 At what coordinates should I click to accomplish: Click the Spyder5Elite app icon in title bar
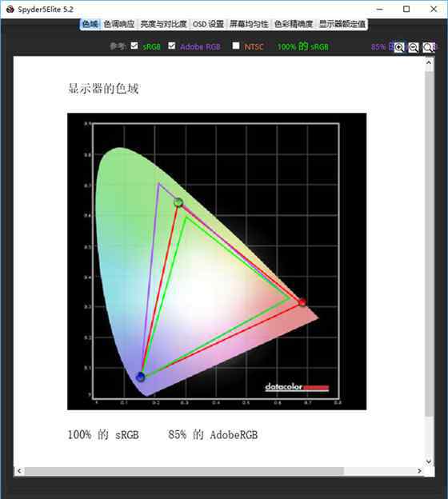pos(10,10)
